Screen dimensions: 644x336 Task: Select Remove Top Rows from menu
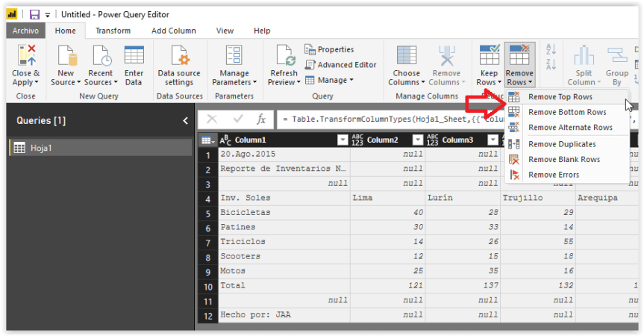tap(560, 97)
